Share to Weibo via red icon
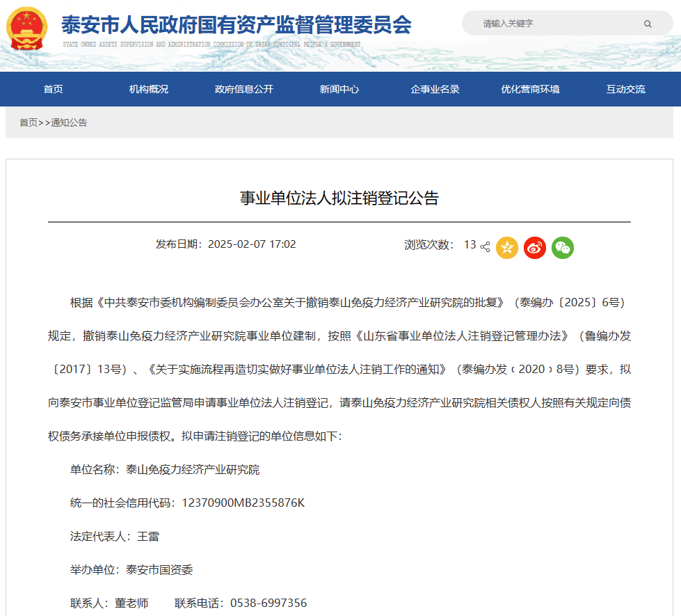681x616 pixels. point(535,248)
